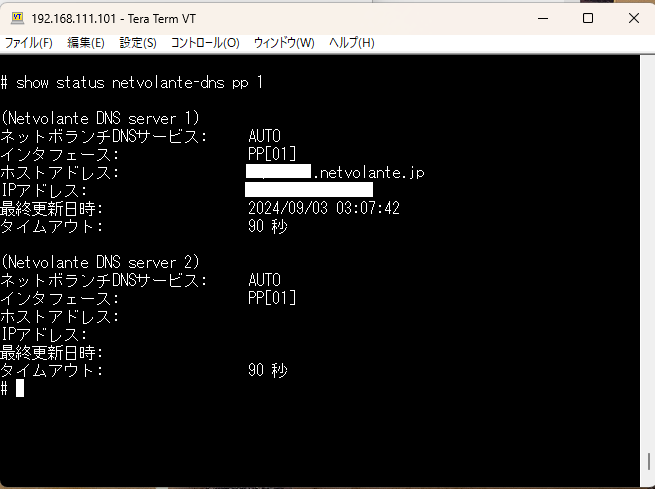The image size is (655, 489).
Task: Click '90 秒' timeout value under server 1
Action: pos(268,226)
